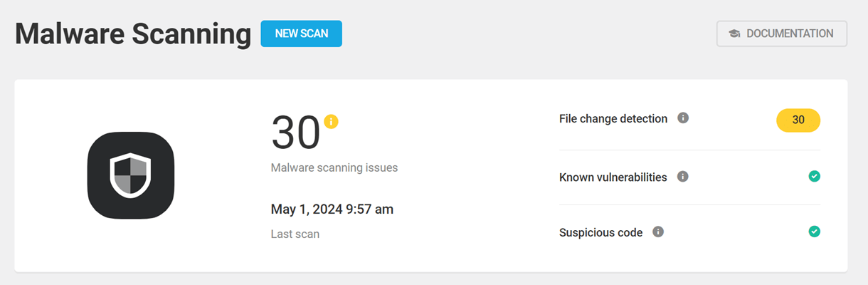Screen dimensions: 868x285
Task: Click the Malware scanning issues text
Action: [x=334, y=168]
